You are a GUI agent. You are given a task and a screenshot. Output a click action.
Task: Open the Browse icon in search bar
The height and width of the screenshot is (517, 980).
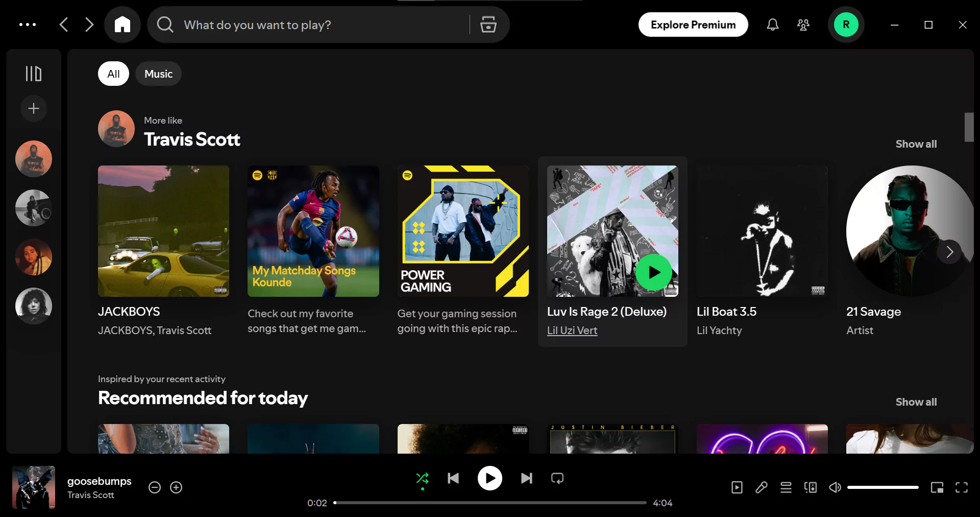click(488, 25)
